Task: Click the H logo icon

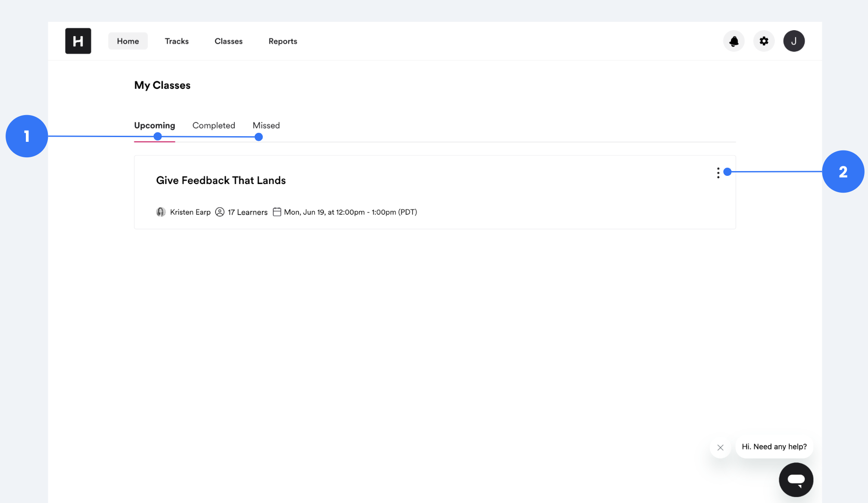Action: 78,41
